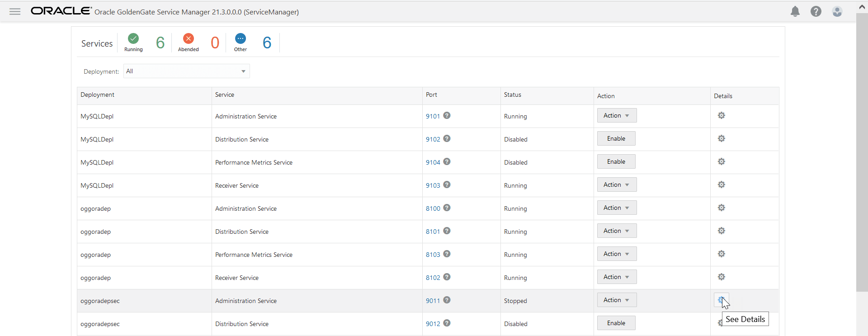Image resolution: width=868 pixels, height=336 pixels.
Task: Click help icon next to port 9011
Action: 447,300
